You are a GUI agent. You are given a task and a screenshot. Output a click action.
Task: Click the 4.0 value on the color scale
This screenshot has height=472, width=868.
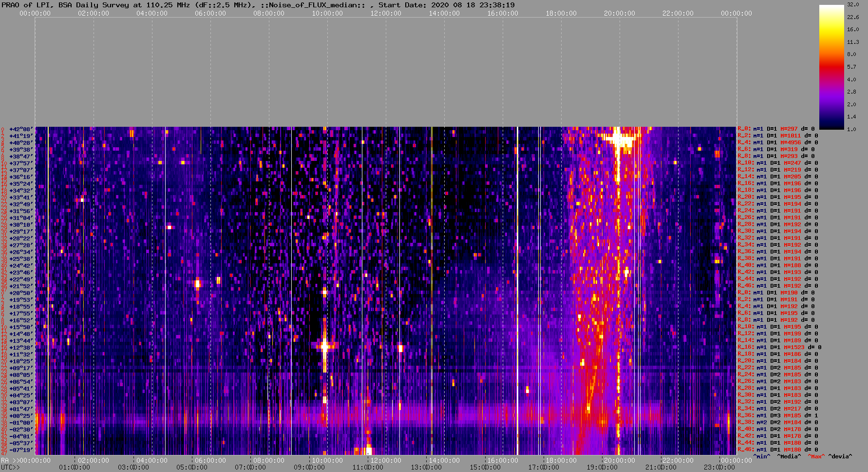(851, 79)
